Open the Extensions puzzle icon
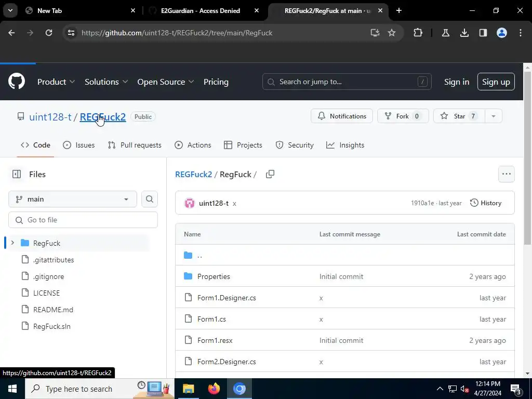The image size is (532, 399). [418, 33]
